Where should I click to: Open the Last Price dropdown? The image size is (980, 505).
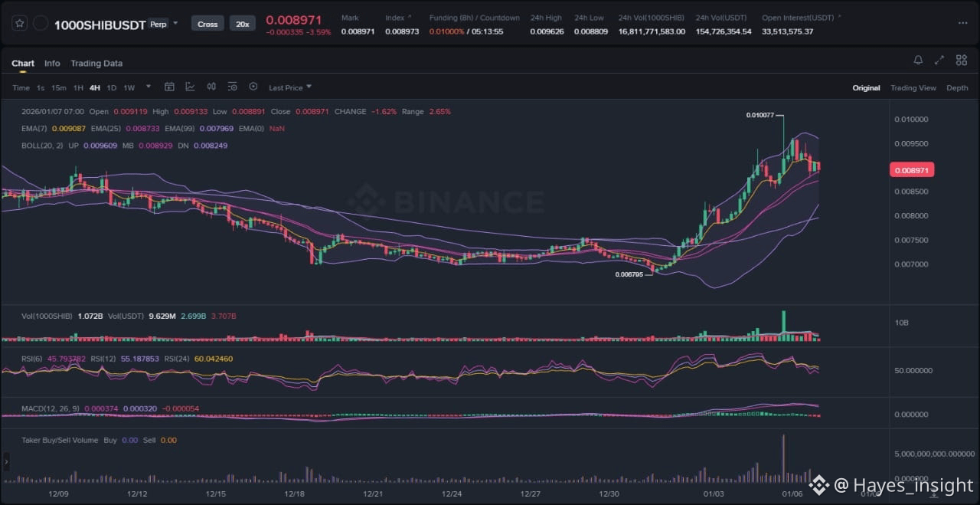click(x=290, y=87)
